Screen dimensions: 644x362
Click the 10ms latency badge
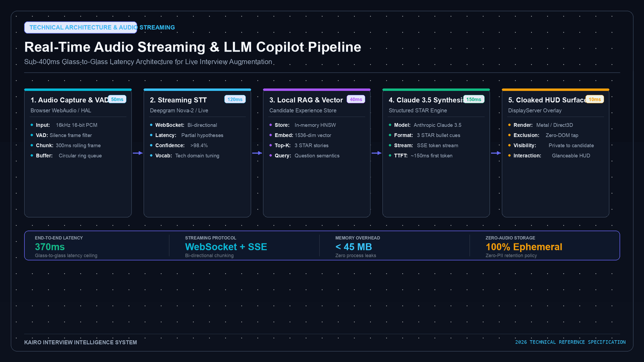pyautogui.click(x=595, y=99)
